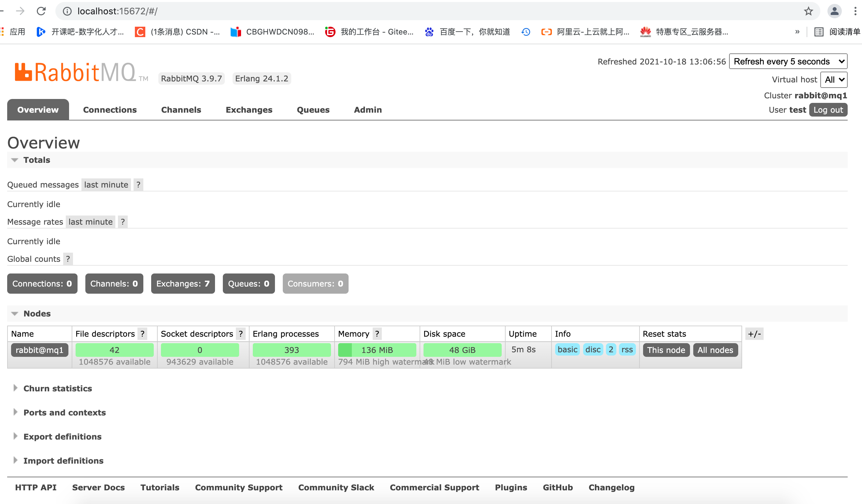Click the File descriptors 42 bar
This screenshot has width=862, height=504.
tap(114, 350)
